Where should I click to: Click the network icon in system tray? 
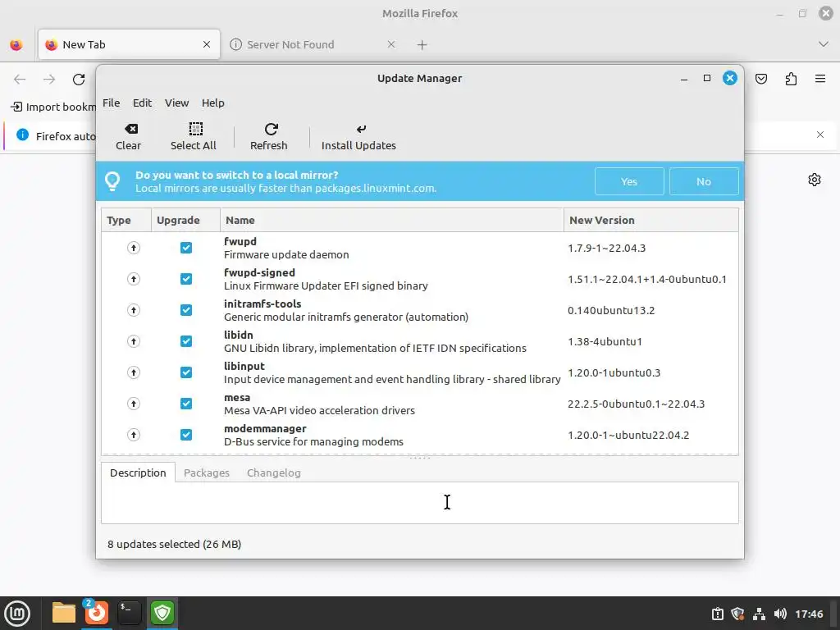(x=759, y=614)
